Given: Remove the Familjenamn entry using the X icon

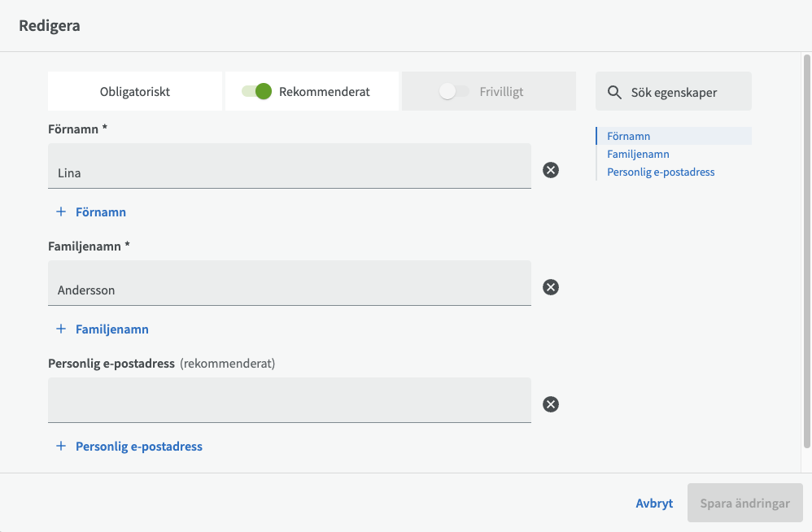Looking at the screenshot, I should pyautogui.click(x=551, y=287).
